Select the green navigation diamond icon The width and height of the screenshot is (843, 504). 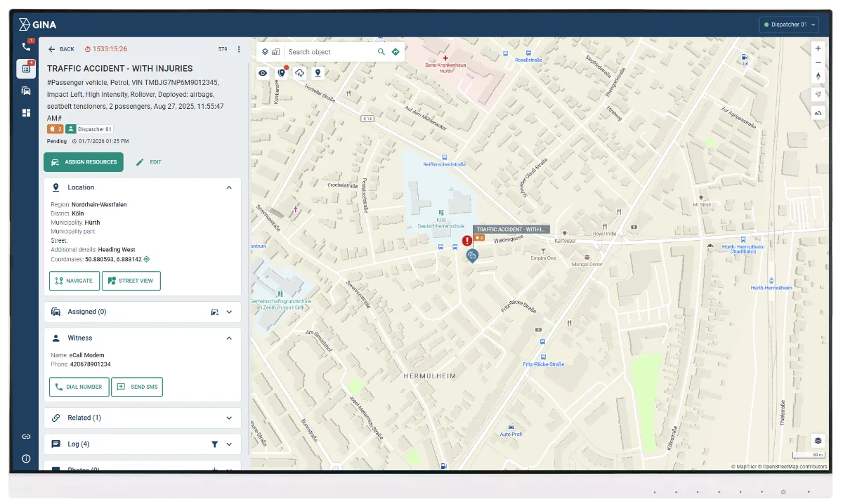click(x=395, y=51)
